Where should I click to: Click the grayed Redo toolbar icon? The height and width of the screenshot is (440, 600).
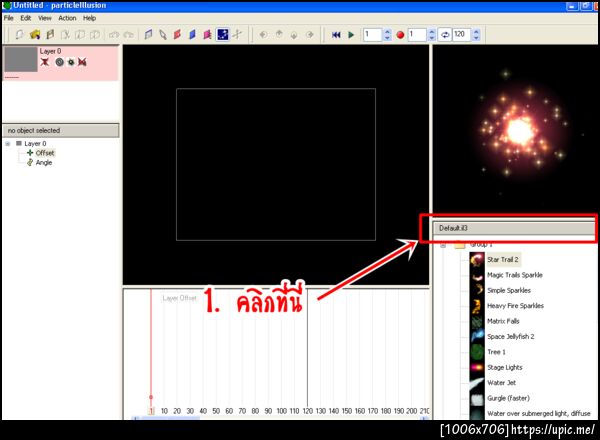coord(129,35)
